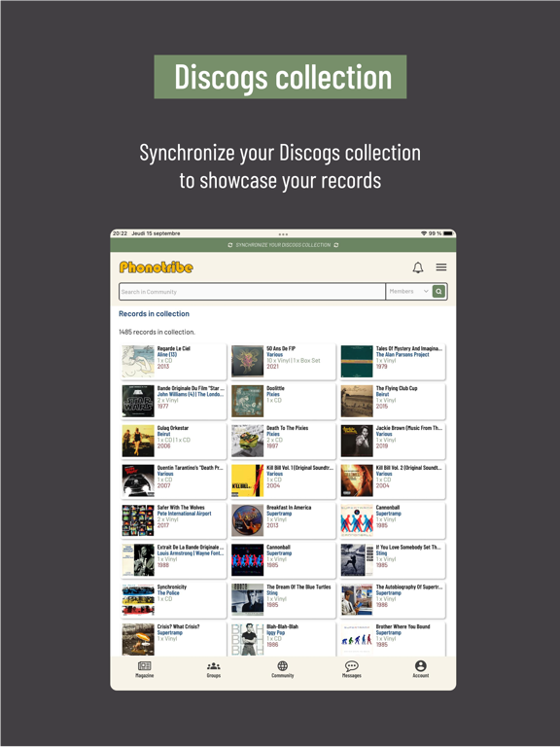This screenshot has height=747, width=560.
Task: Open The Flying Club Cup cover
Action: pyautogui.click(x=357, y=401)
